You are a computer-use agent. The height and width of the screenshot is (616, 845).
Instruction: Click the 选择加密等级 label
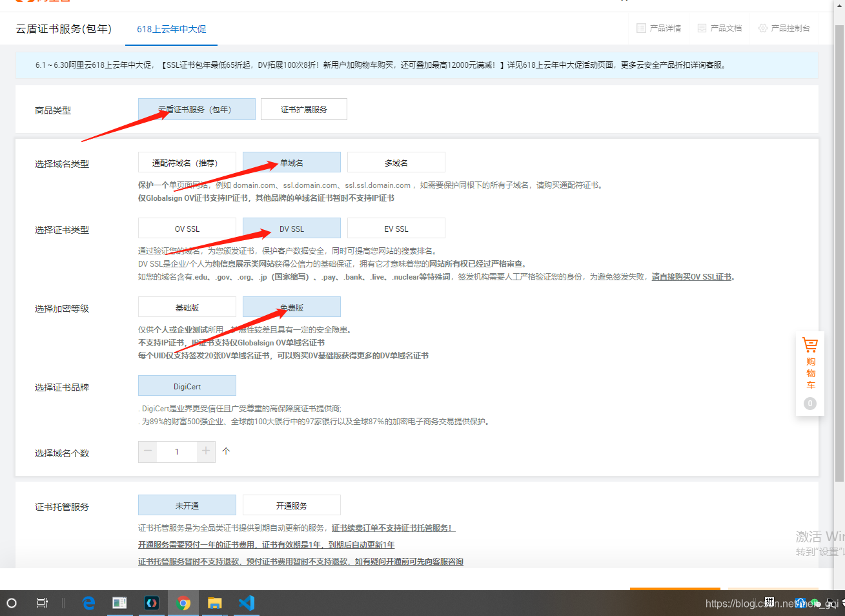[62, 309]
